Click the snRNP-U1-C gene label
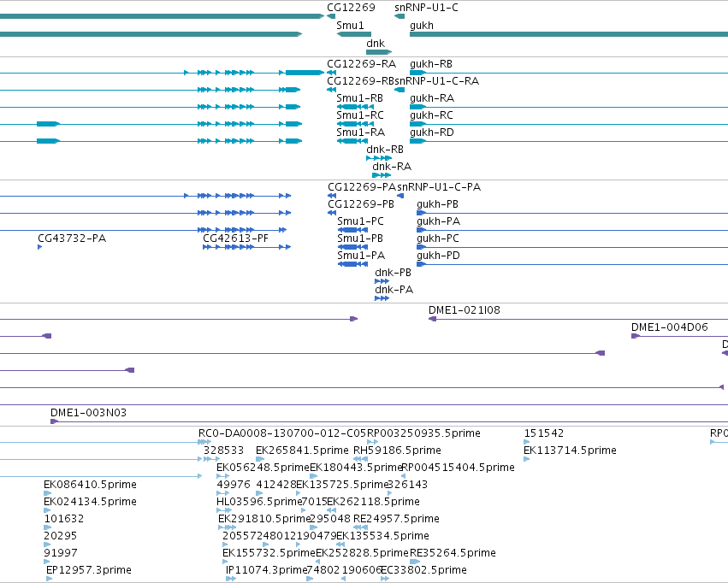The width and height of the screenshot is (728, 583). [426, 8]
